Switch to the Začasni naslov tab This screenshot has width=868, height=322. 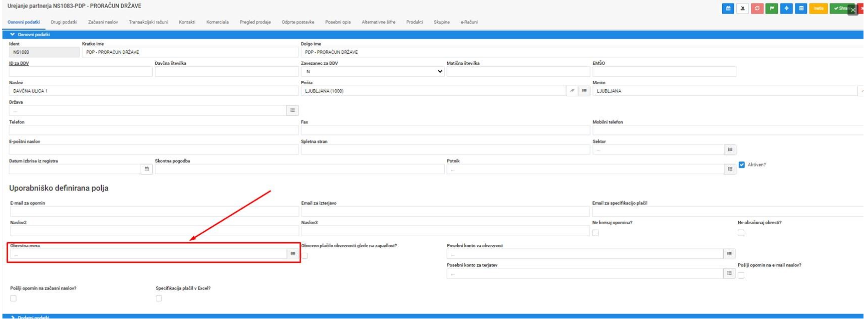click(x=103, y=22)
